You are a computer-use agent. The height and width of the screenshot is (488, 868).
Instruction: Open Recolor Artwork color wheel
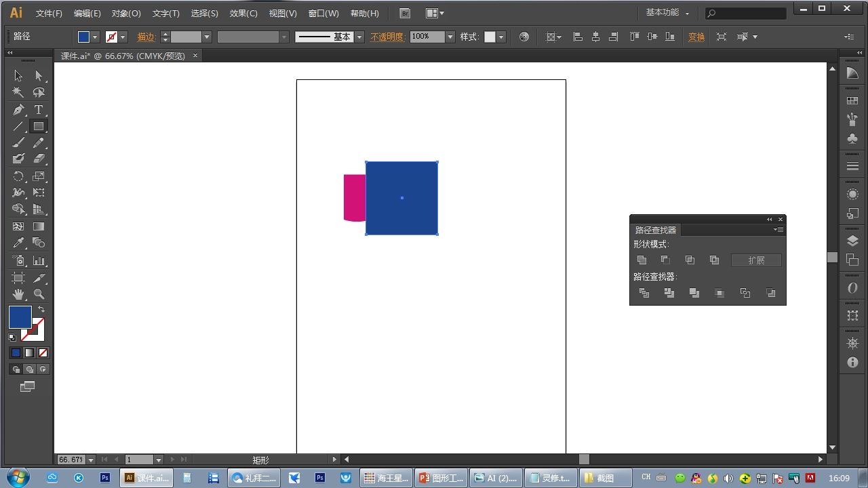(524, 37)
